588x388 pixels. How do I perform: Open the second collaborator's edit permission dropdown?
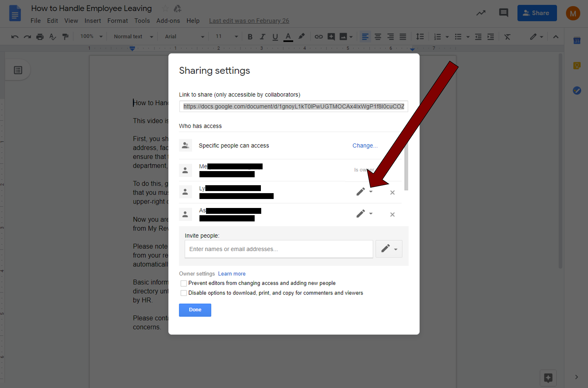[x=364, y=192]
